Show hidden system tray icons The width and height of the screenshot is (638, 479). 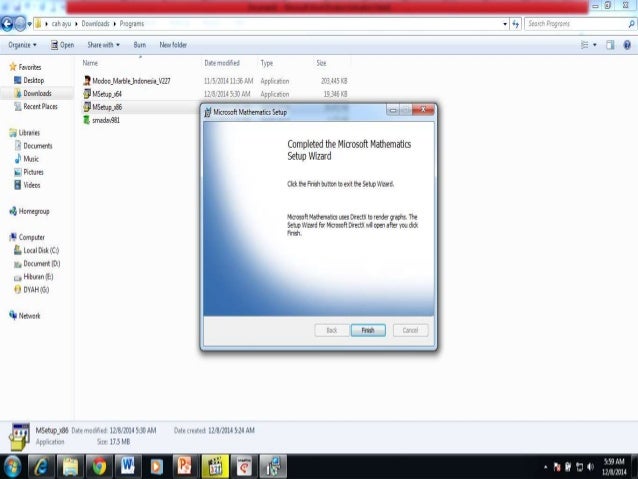(x=546, y=467)
